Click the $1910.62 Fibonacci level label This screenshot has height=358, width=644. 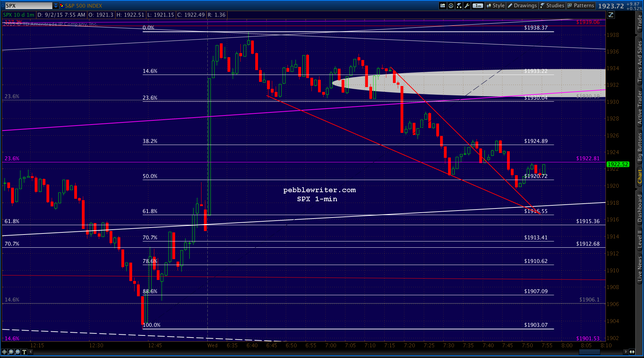(536, 261)
